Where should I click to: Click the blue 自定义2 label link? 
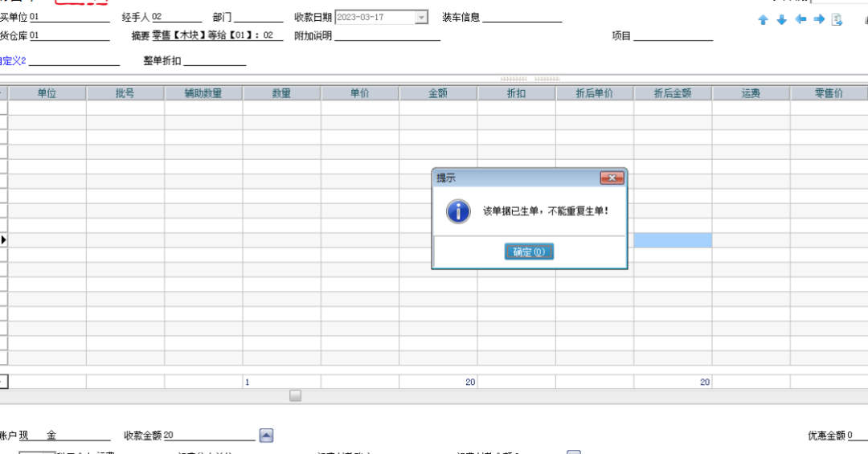pyautogui.click(x=12, y=60)
